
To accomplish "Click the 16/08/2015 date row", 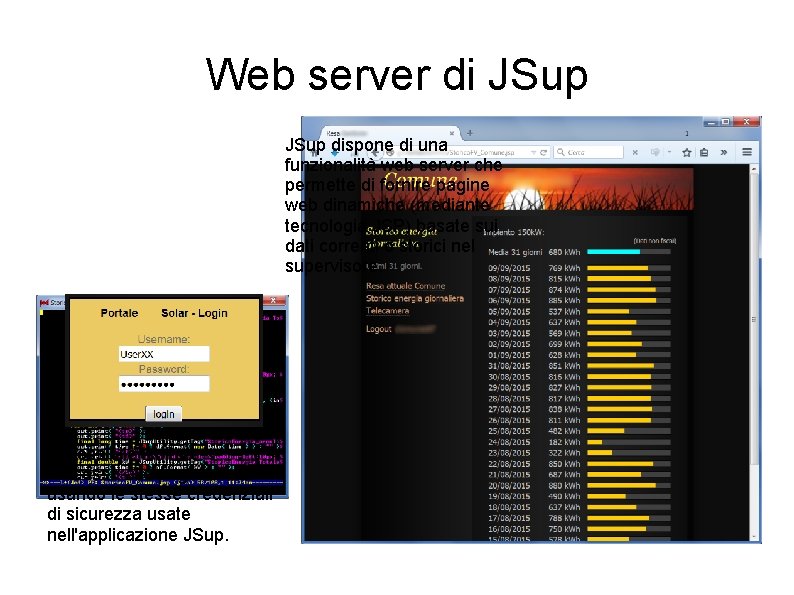I will tap(509, 529).
